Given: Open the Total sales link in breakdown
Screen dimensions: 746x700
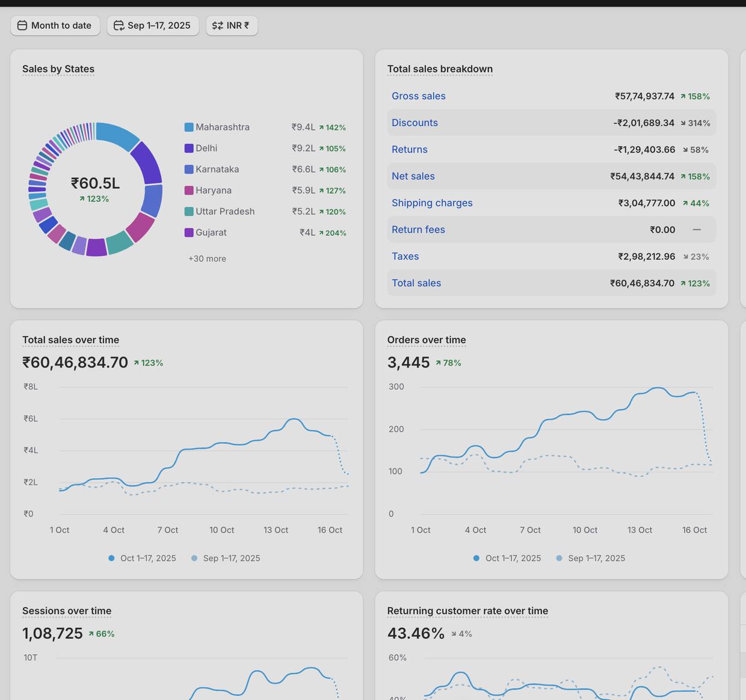Looking at the screenshot, I should [416, 283].
